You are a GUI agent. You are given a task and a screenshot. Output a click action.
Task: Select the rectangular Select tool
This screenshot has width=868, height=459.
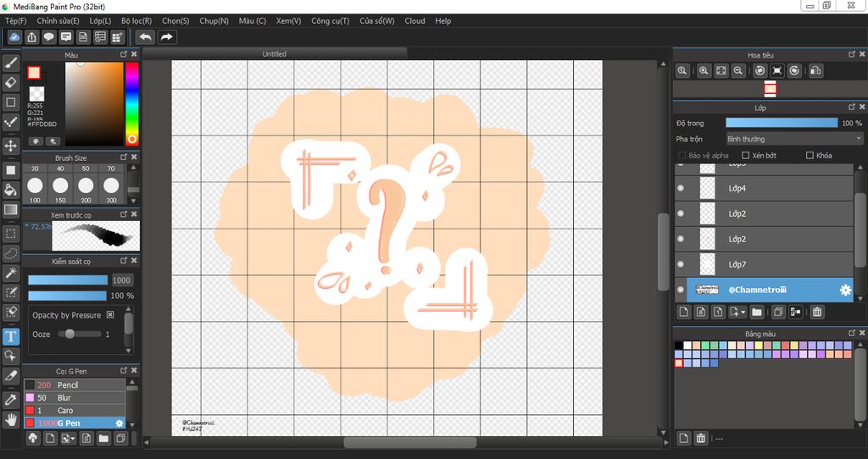pos(10,234)
